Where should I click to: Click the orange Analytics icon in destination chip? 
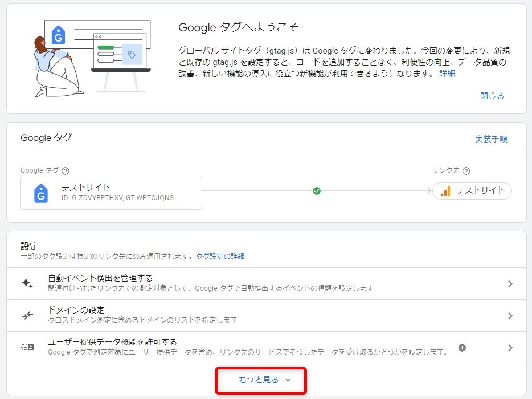point(445,191)
